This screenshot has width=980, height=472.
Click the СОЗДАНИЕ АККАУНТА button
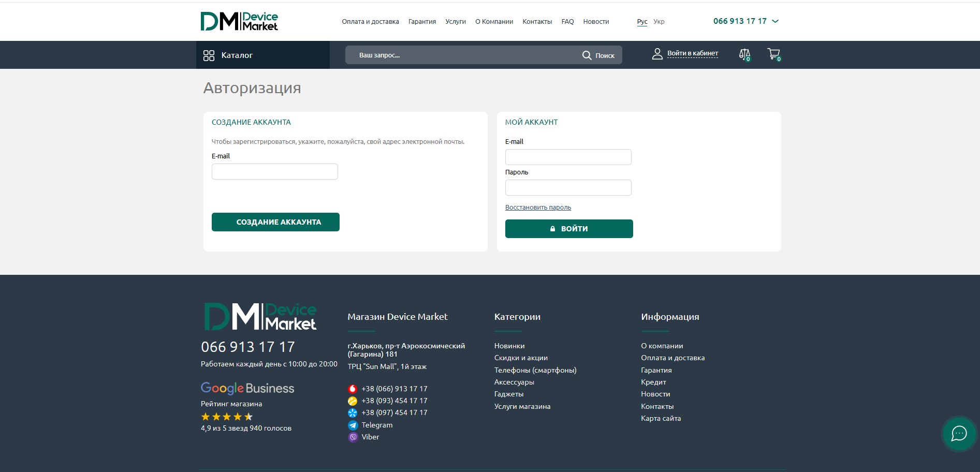275,222
